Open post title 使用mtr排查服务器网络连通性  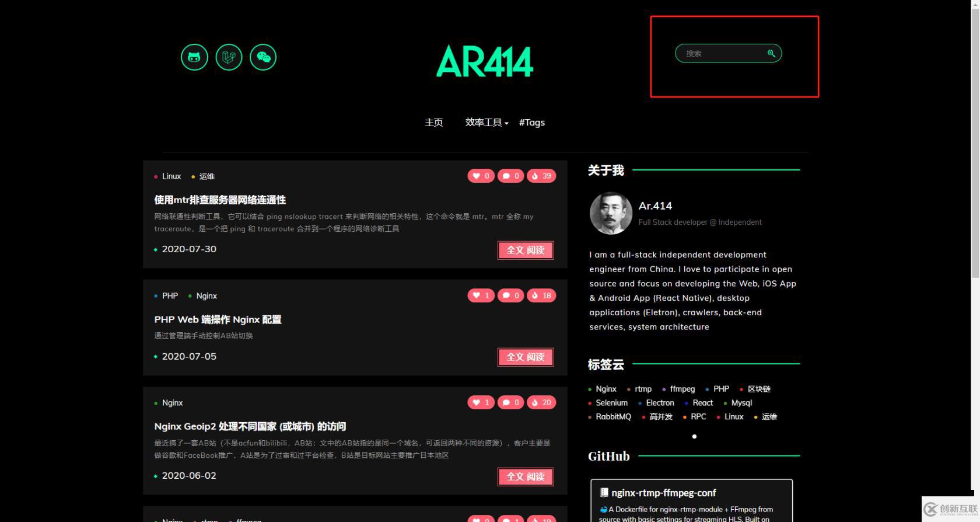click(220, 200)
